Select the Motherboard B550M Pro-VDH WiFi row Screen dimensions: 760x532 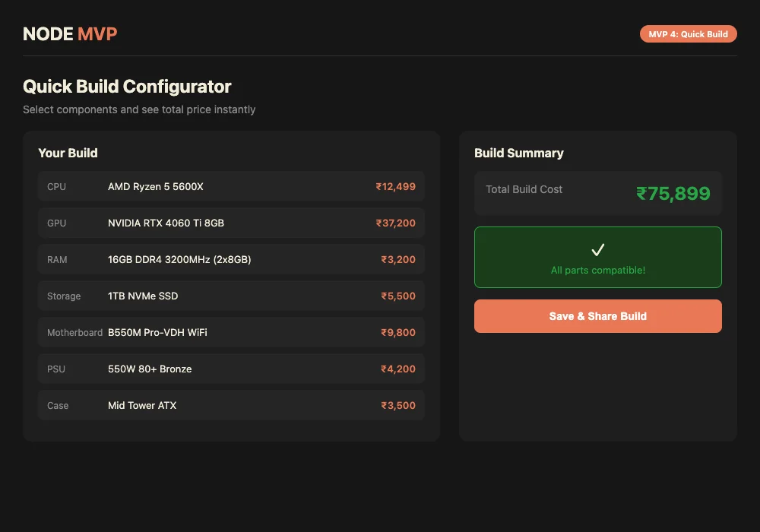(x=231, y=332)
